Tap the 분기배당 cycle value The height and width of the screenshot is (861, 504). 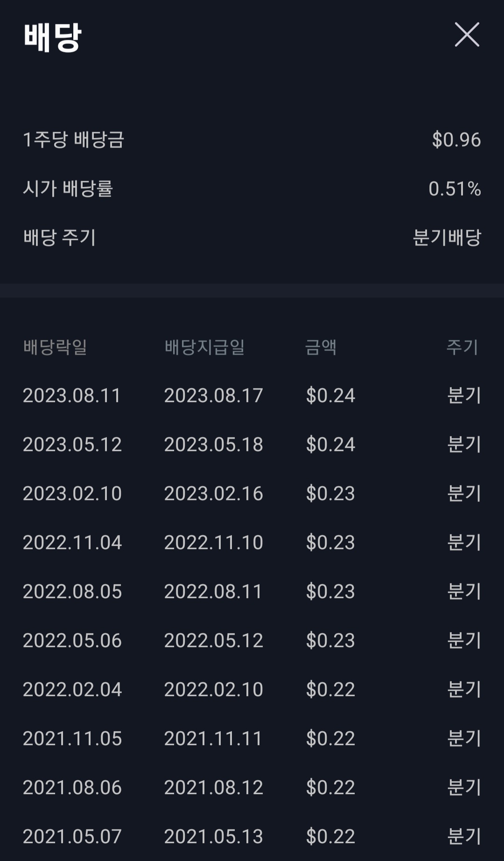(447, 238)
